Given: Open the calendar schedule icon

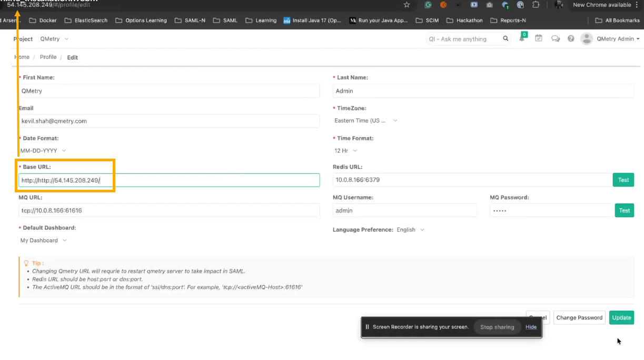Looking at the screenshot, I should (538, 38).
